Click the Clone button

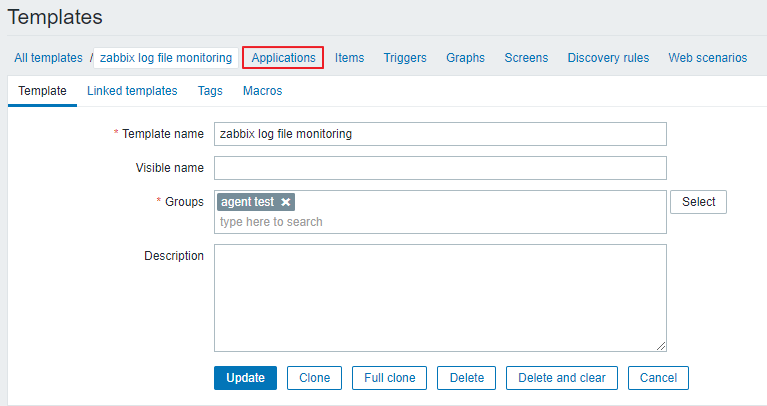tap(314, 378)
